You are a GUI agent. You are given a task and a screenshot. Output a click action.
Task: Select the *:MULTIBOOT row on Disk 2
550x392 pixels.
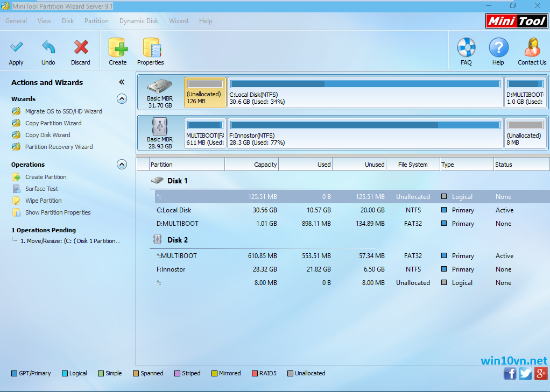352,255
